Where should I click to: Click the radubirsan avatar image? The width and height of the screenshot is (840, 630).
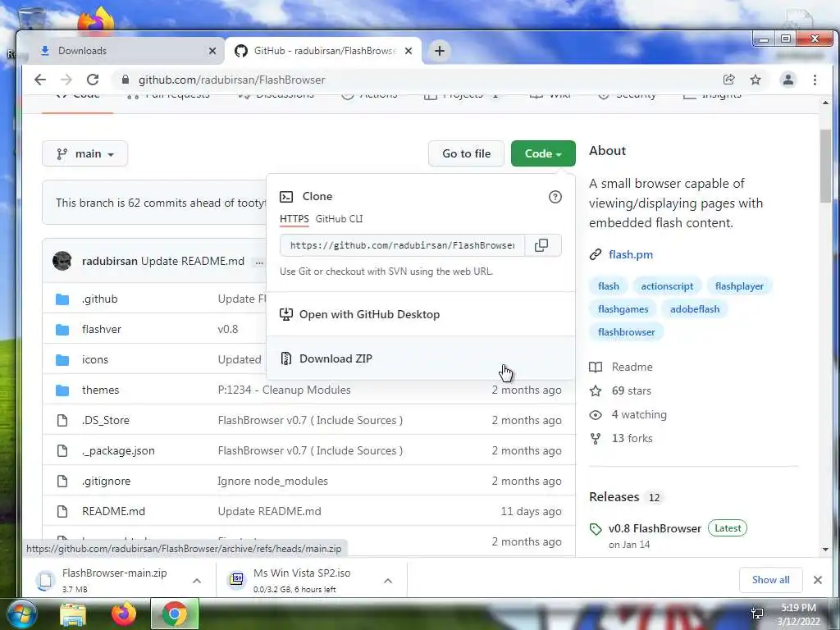tap(62, 261)
